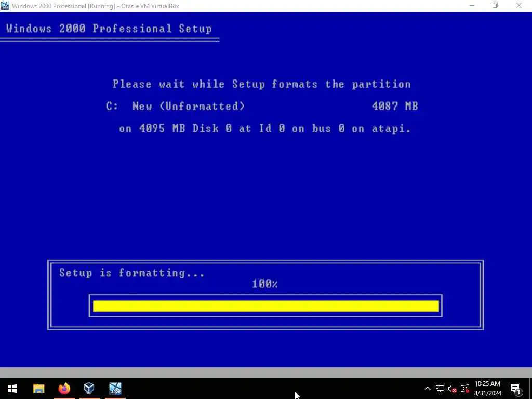
Task: Click the 'on 4095 MB Disk 0' line
Action: [265, 129]
